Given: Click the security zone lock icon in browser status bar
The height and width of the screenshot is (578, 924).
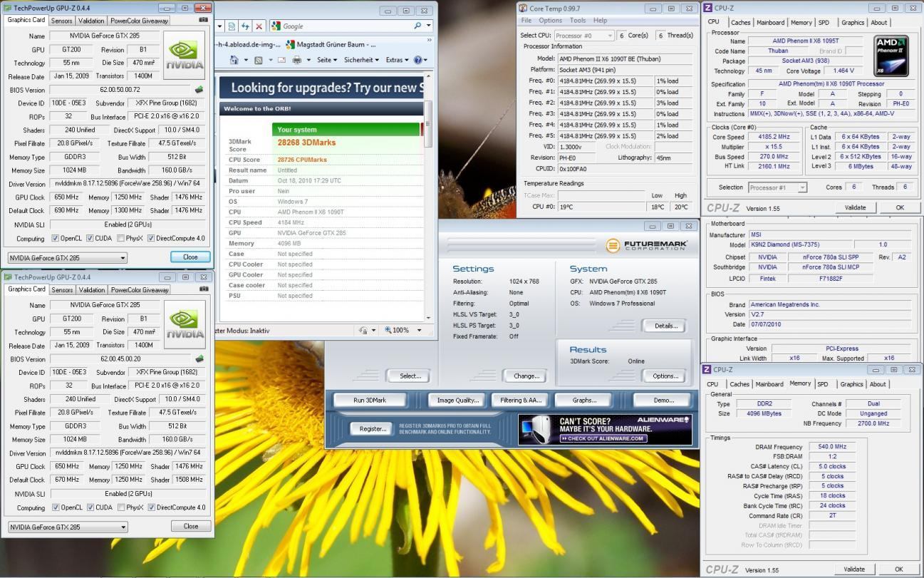Looking at the screenshot, I should pyautogui.click(x=364, y=330).
